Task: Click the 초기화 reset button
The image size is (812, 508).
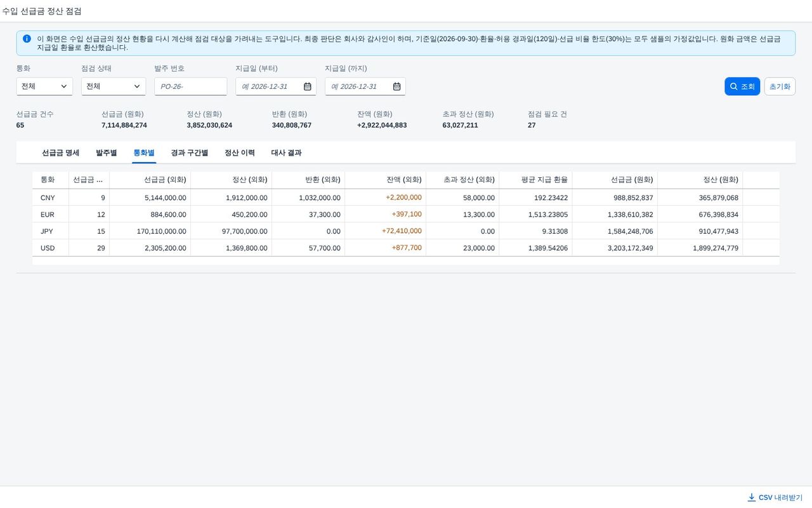Action: tap(780, 86)
